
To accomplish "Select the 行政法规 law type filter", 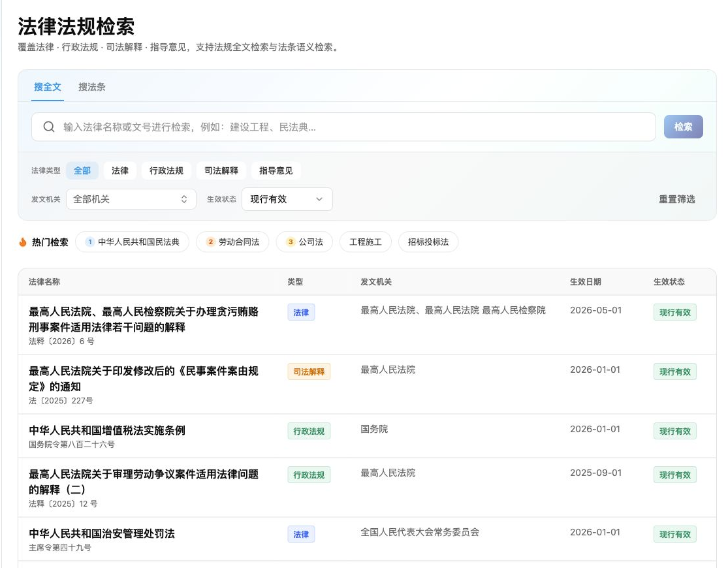I will tap(166, 170).
